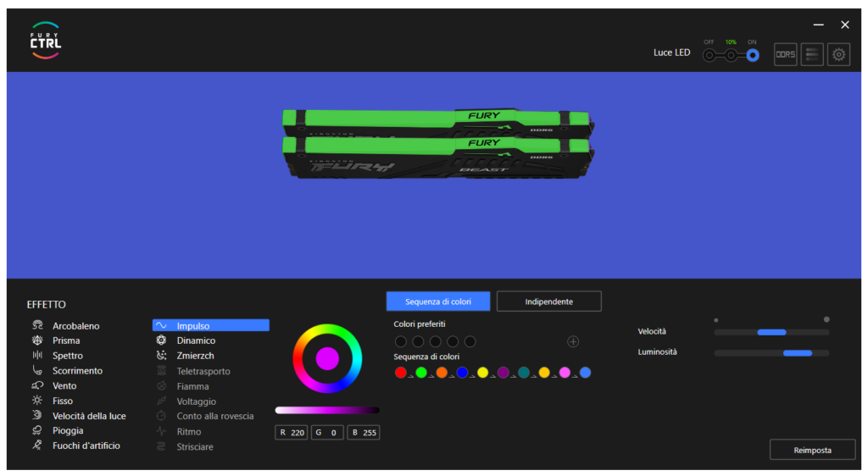Viewport: 868px width, 476px height.
Task: Select the Arcobaleno effect icon
Action: click(x=37, y=325)
